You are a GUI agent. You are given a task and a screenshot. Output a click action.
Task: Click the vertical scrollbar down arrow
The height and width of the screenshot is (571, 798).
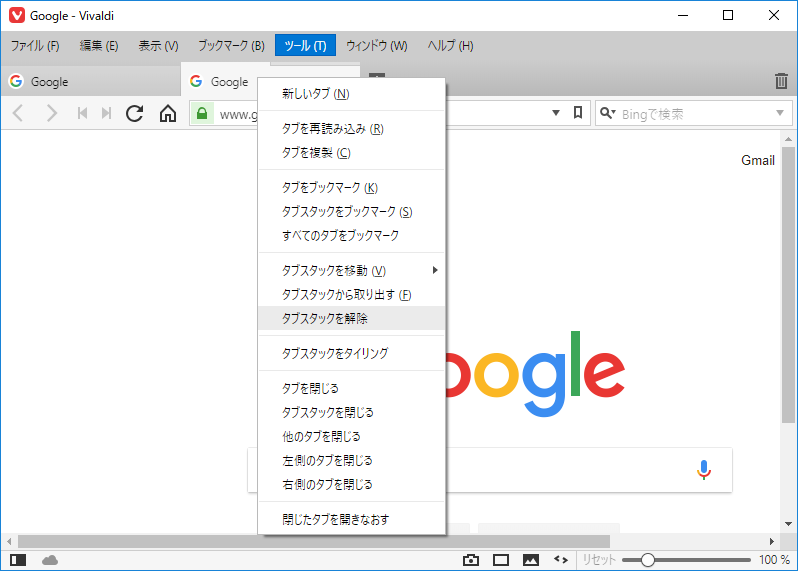(788, 524)
